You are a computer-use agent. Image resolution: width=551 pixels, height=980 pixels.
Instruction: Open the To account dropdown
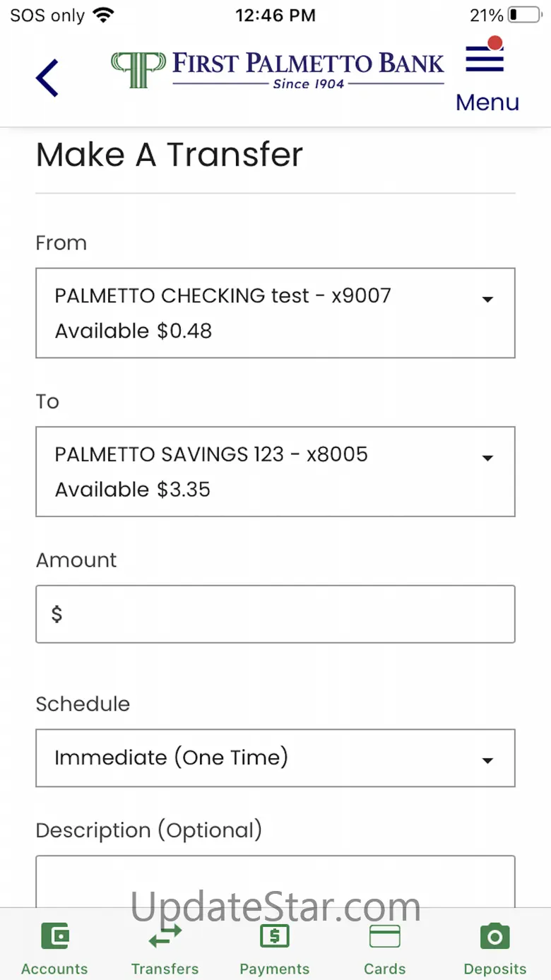point(275,471)
